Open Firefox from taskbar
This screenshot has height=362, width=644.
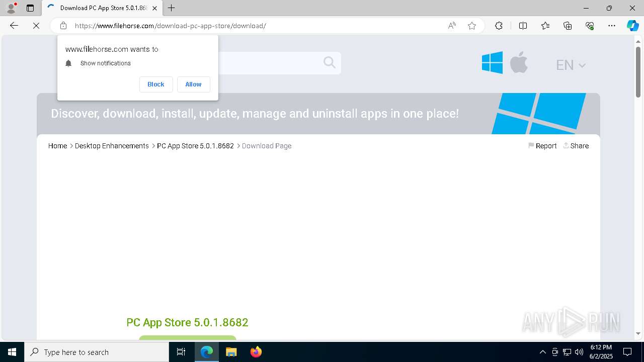tap(256, 352)
